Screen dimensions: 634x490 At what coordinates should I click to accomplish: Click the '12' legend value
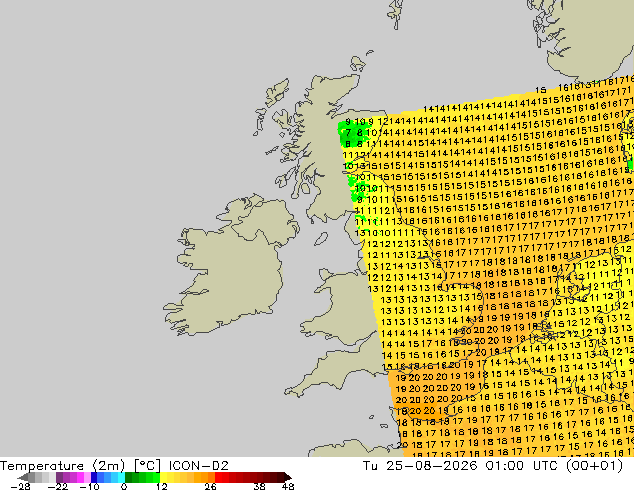162,486
